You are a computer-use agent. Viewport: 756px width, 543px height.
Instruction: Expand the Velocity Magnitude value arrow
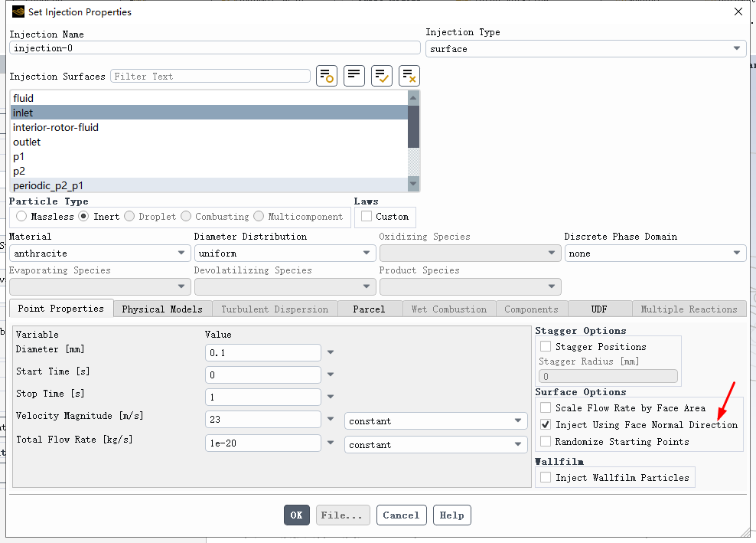331,419
